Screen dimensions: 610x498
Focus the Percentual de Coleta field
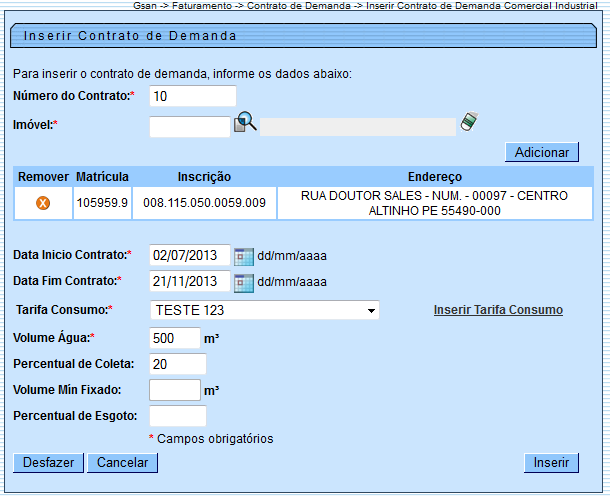point(177,365)
